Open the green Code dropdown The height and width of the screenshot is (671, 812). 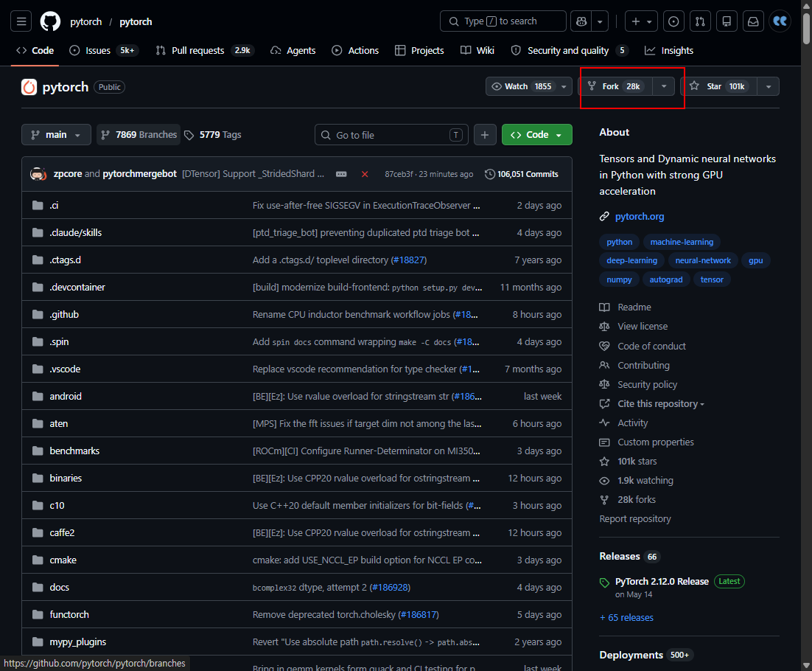pyautogui.click(x=536, y=135)
